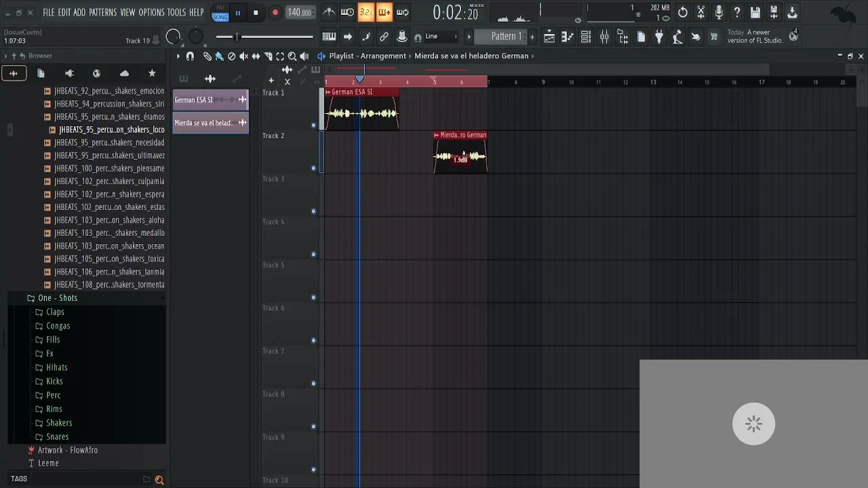This screenshot has width=868, height=488.
Task: Open the Snares folder in browser
Action: click(57, 437)
